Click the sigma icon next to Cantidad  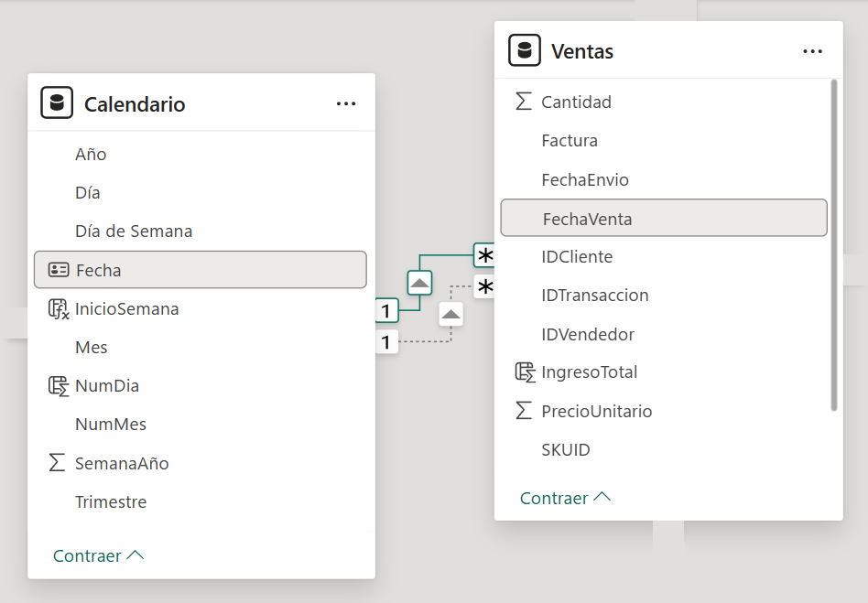click(x=524, y=102)
